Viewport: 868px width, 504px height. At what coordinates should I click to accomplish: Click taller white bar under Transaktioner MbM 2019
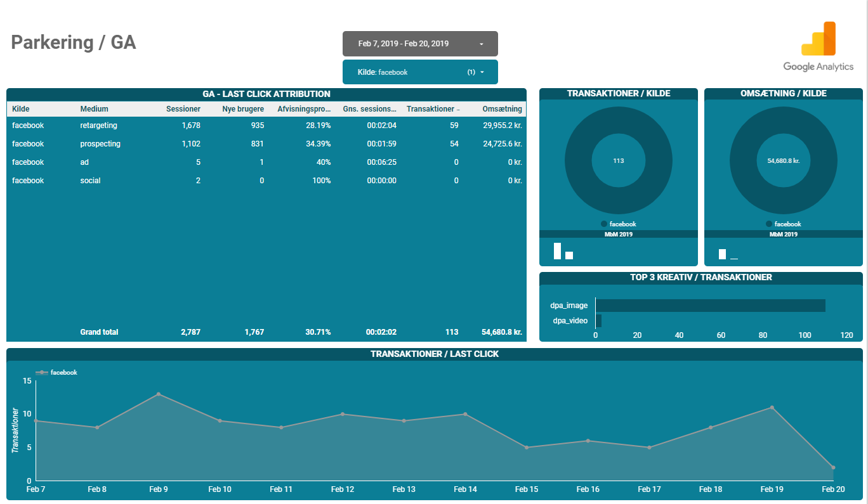pos(557,251)
